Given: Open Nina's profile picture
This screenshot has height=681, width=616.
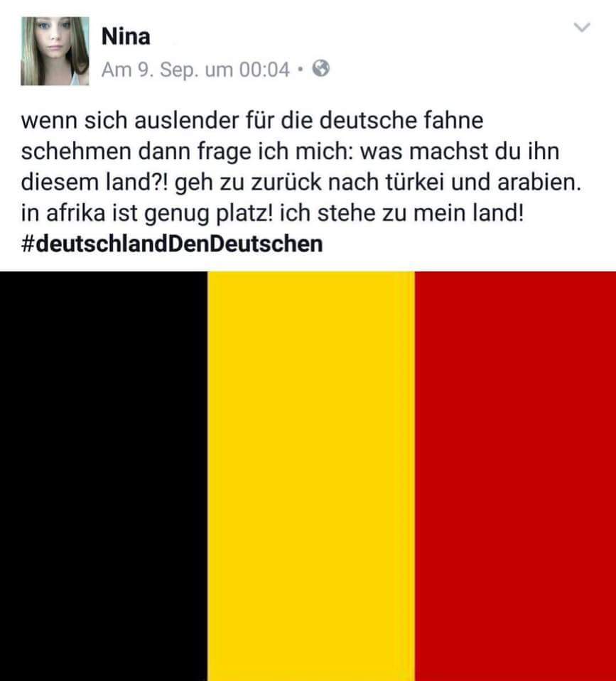Looking at the screenshot, I should click(55, 51).
